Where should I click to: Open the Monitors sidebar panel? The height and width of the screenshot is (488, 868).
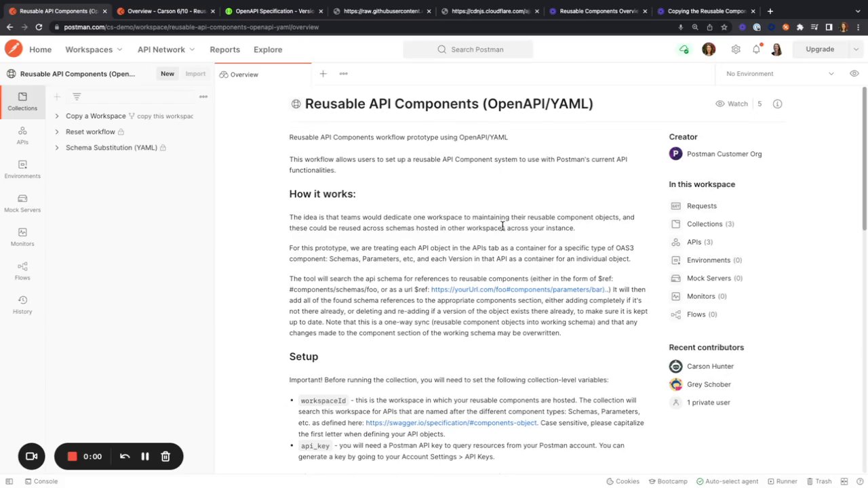22,237
